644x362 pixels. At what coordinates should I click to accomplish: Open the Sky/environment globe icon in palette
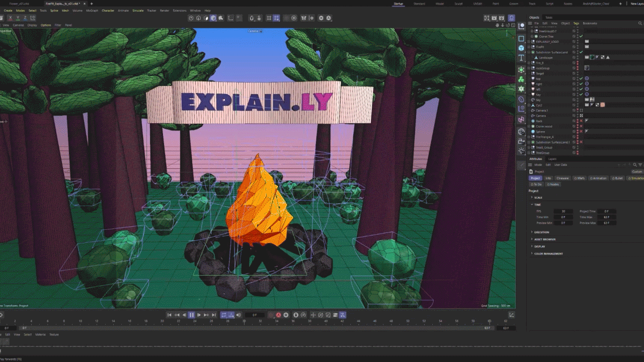tap(521, 132)
